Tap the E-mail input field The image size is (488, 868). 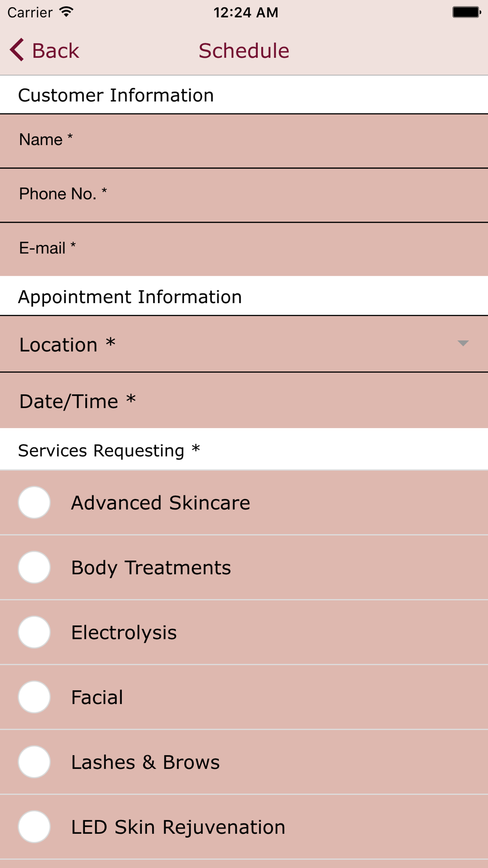pyautogui.click(x=244, y=249)
